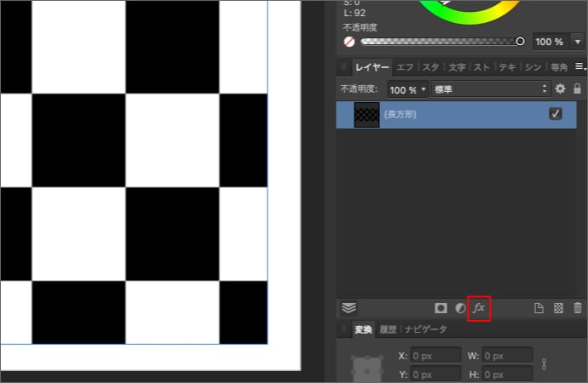
Task: Open the layer 不透明度 100% dropdown
Action: (x=407, y=89)
